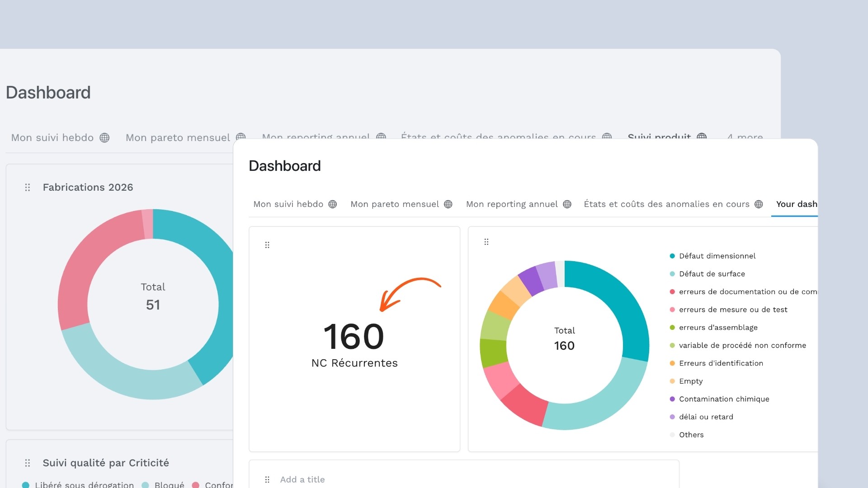
Task: Click the globe icon beside Mon pareto mensuel in front window
Action: (x=448, y=204)
